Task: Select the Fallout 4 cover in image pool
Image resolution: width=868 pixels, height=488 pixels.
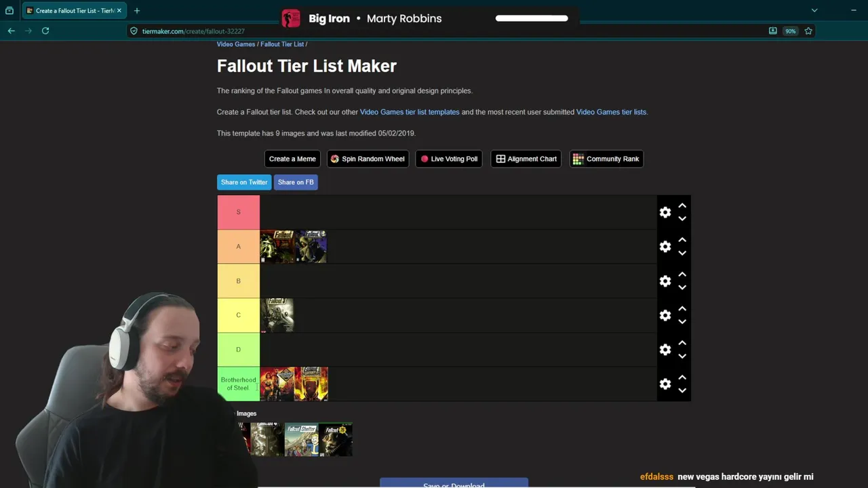Action: (x=268, y=439)
